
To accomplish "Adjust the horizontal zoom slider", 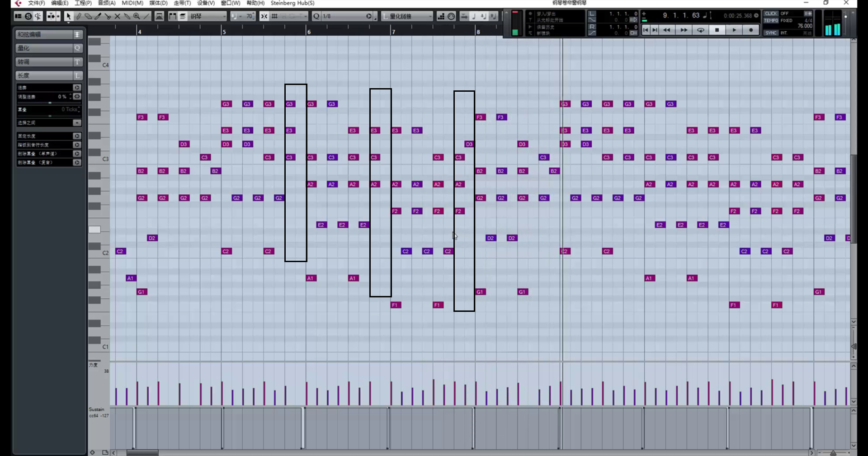I will [833, 453].
